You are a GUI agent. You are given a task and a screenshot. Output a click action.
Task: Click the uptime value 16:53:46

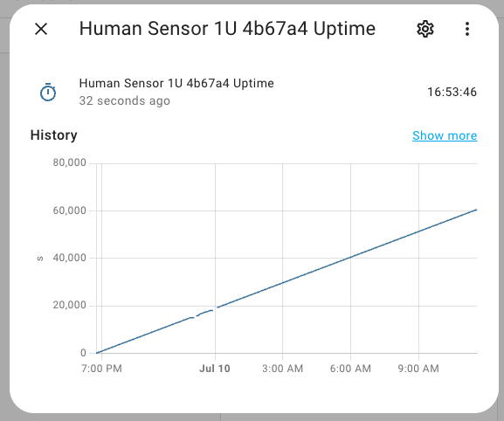(x=452, y=93)
